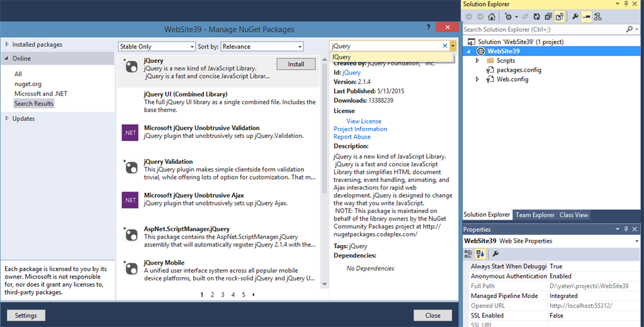Click the Report Abuse link
644x327 pixels.
click(352, 137)
